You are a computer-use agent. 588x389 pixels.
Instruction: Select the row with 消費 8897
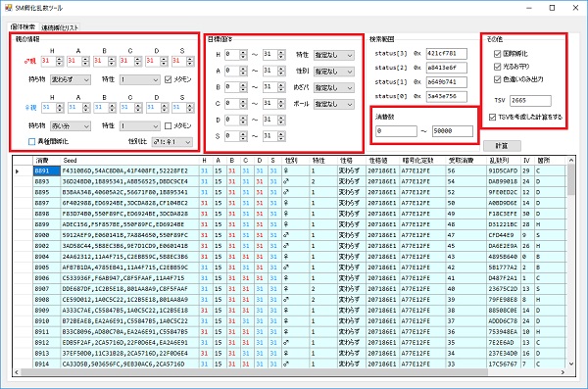(289, 203)
